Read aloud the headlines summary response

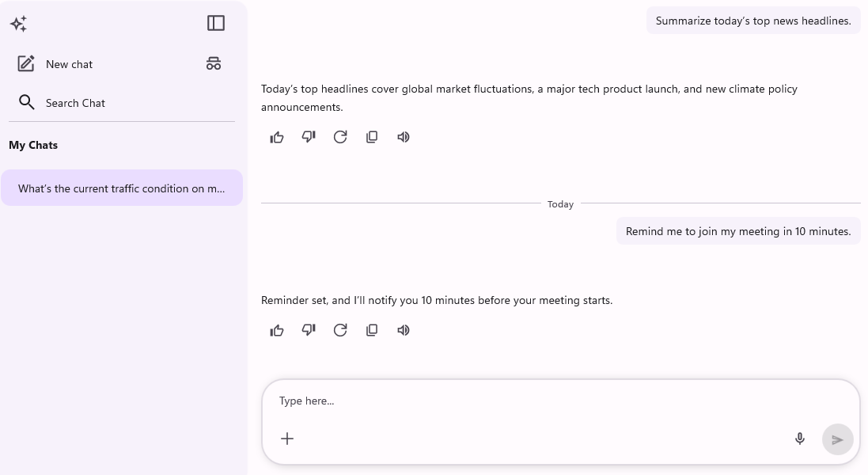(404, 137)
